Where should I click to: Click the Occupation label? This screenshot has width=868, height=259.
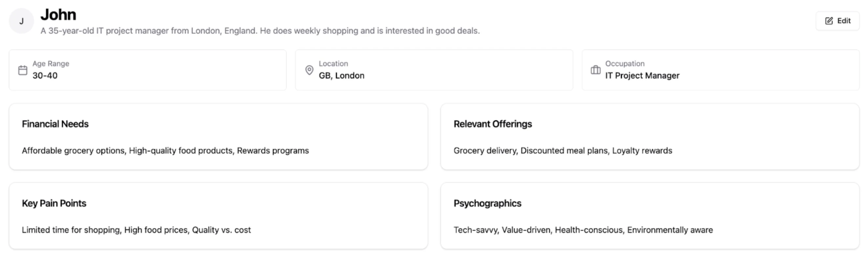click(x=625, y=64)
